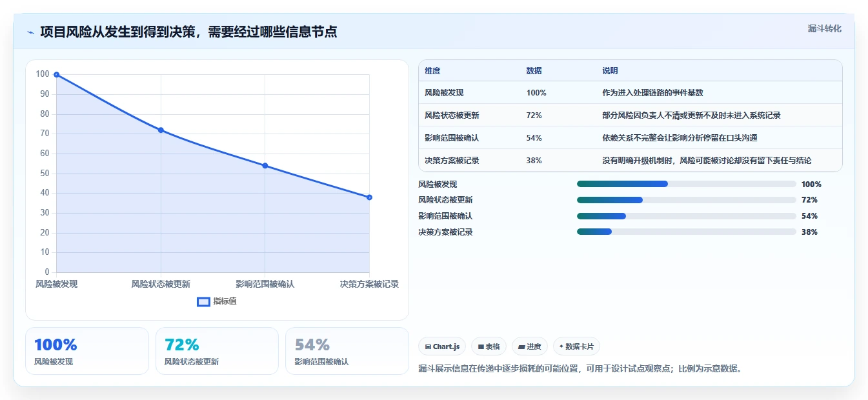Click the 影响范围被确认 progress bar
Viewport: 868px width, 400px height.
(686, 216)
